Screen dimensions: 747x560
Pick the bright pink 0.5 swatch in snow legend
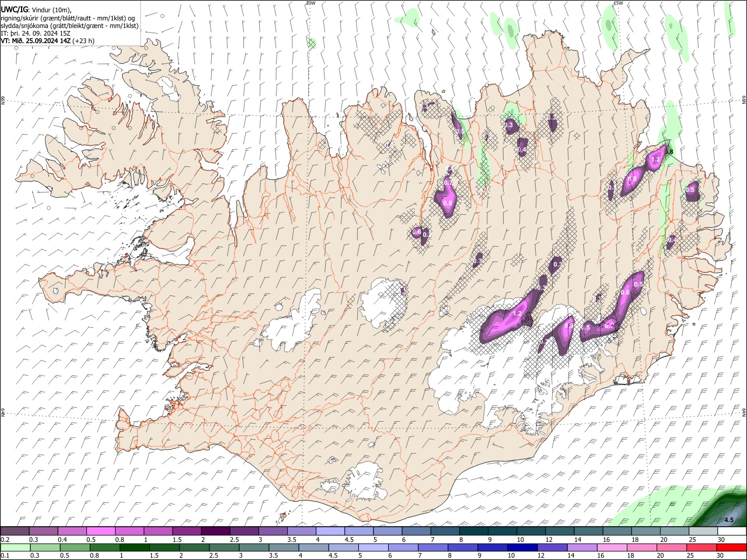(100, 531)
